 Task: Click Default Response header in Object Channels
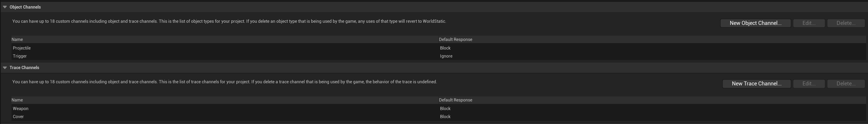455,40
